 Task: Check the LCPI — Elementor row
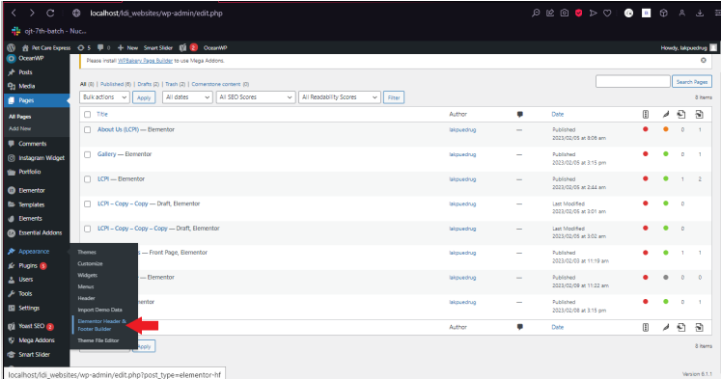coord(87,179)
